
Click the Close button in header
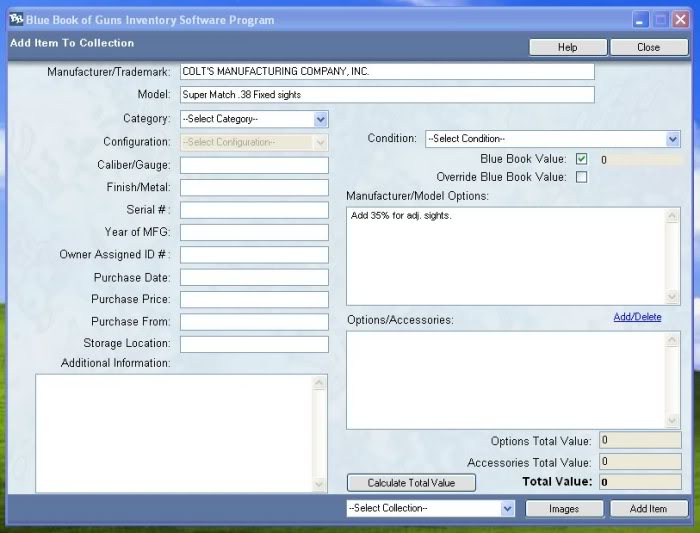point(649,47)
